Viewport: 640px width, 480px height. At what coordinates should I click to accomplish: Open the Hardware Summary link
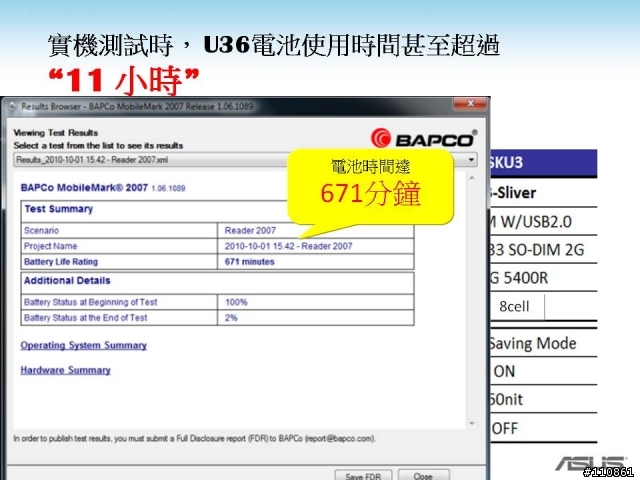[x=66, y=370]
